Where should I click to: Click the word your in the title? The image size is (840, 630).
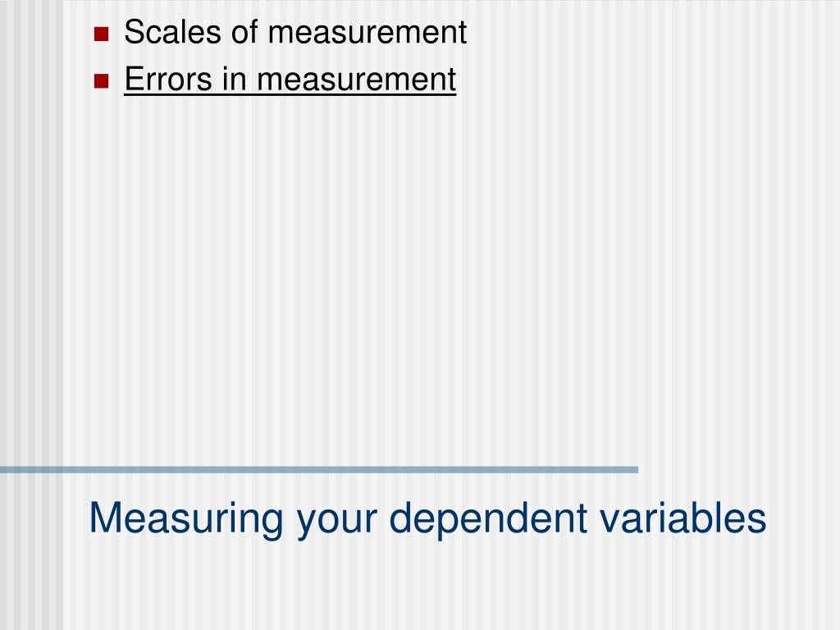(337, 523)
